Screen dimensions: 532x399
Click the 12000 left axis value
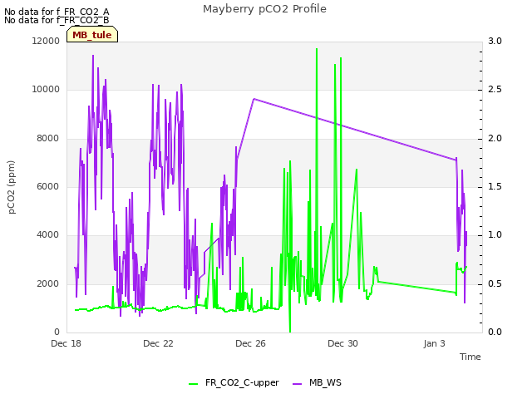(46, 41)
